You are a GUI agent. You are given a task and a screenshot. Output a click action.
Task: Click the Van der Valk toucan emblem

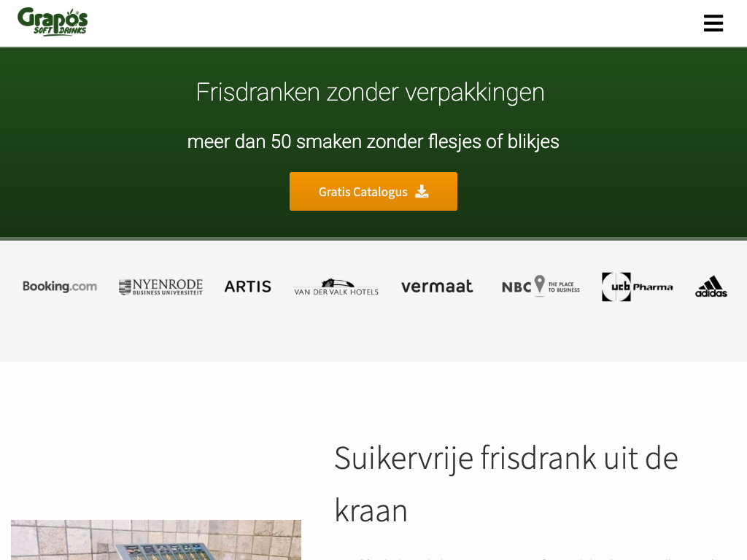click(x=337, y=283)
